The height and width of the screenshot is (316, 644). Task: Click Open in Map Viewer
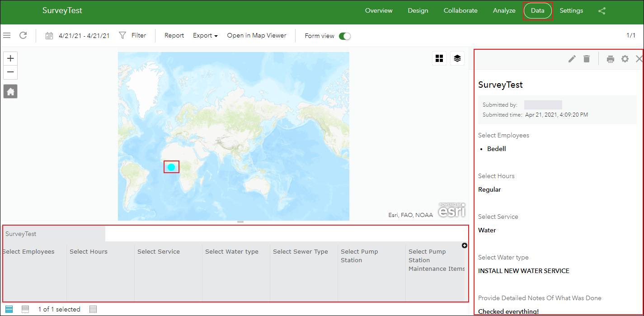(256, 36)
